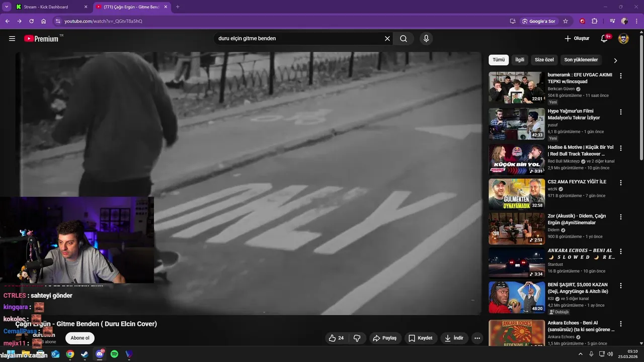Image resolution: width=644 pixels, height=362 pixels.
Task: Click the browser address bar URL
Action: click(103, 21)
